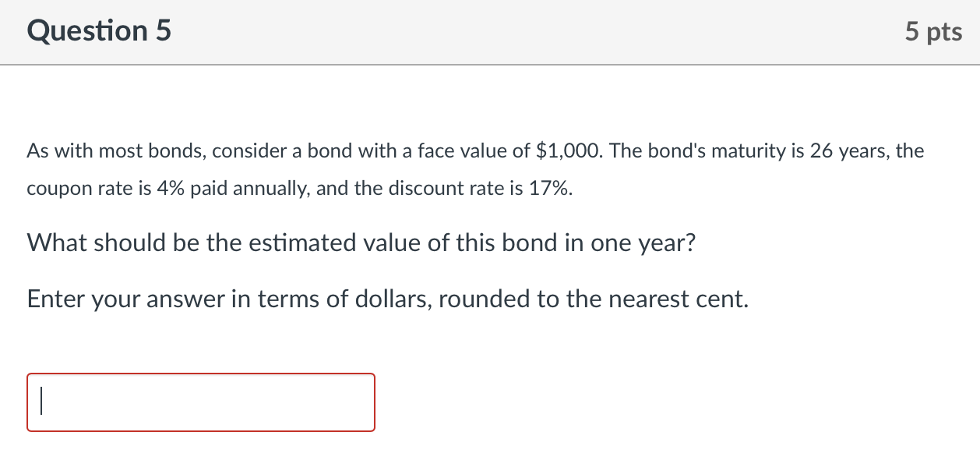Click the divider line under the header
Image resolution: width=980 pixels, height=471 pixels.
point(490,64)
